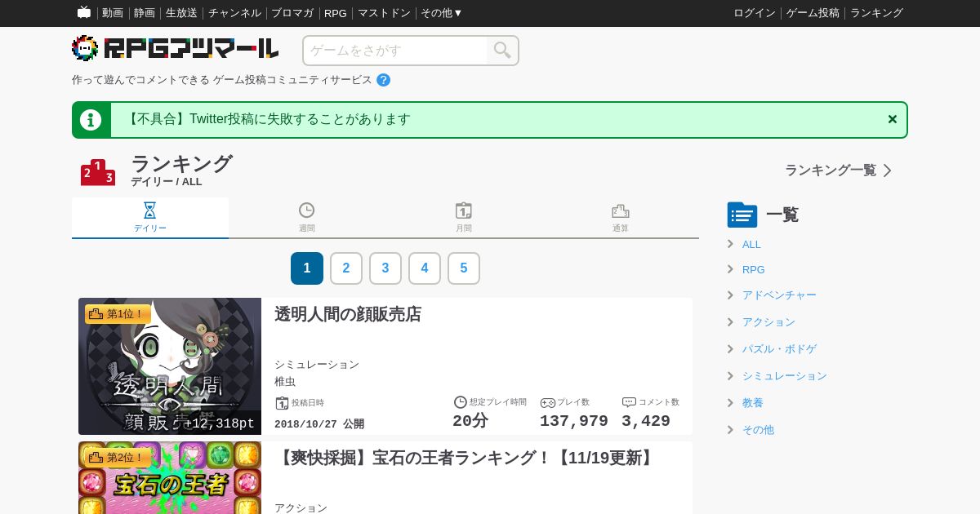This screenshot has height=514, width=980.
Task: Click the blue 一覧 list icon
Action: click(x=742, y=215)
